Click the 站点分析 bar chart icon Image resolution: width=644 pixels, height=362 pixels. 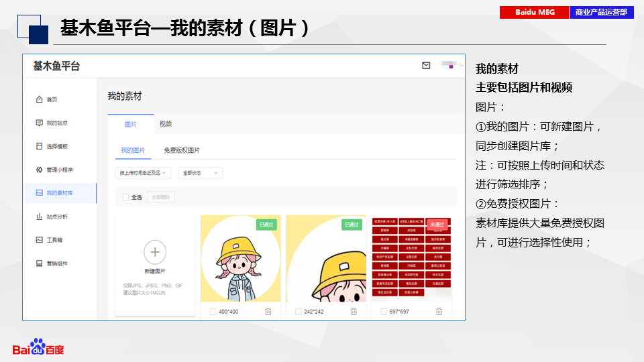39,217
